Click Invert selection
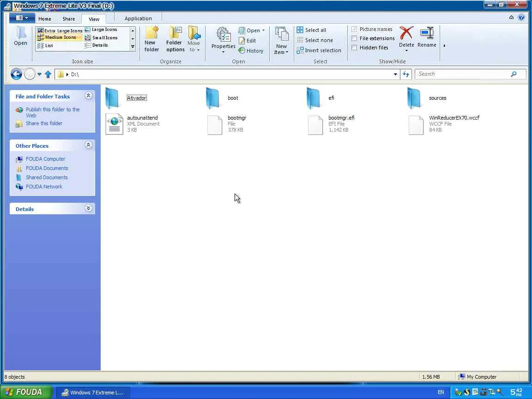 (x=319, y=50)
